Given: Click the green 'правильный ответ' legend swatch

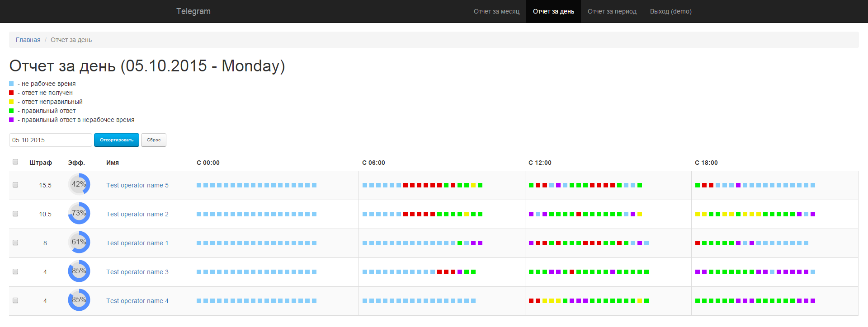Looking at the screenshot, I should (x=11, y=111).
